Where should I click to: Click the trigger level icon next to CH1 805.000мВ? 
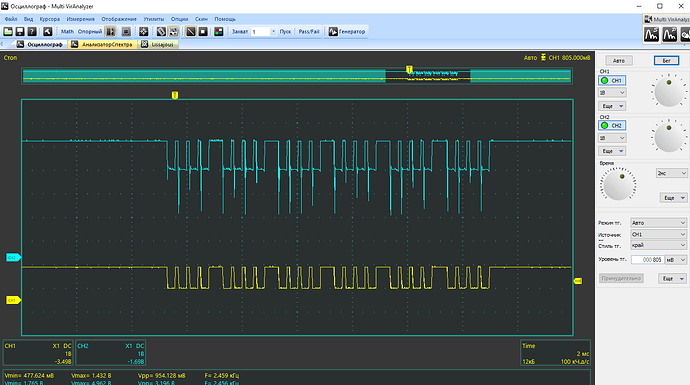point(543,58)
